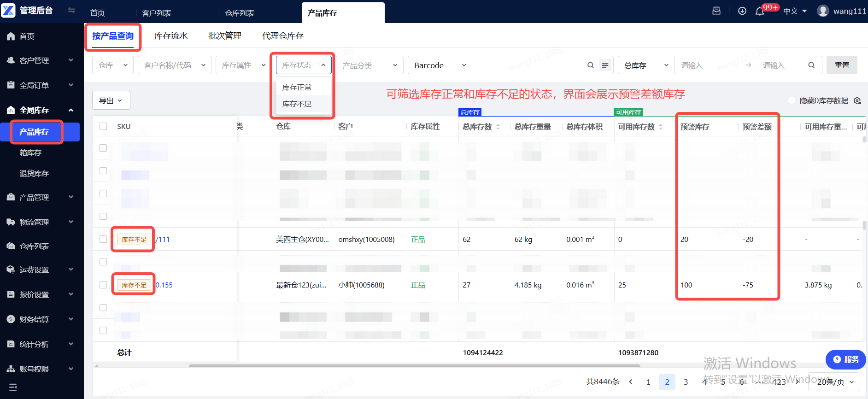Click the 产品管理 sidebar icon
Viewport: 868px width, 399px height.
(x=11, y=197)
